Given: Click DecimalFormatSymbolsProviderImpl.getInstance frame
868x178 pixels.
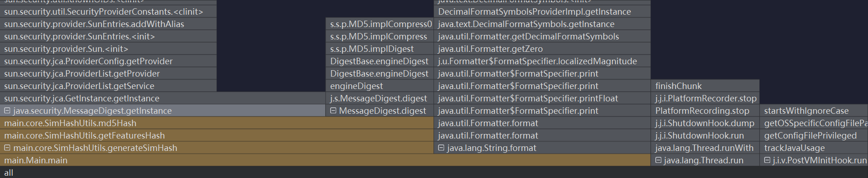Looking at the screenshot, I should coord(542,11).
